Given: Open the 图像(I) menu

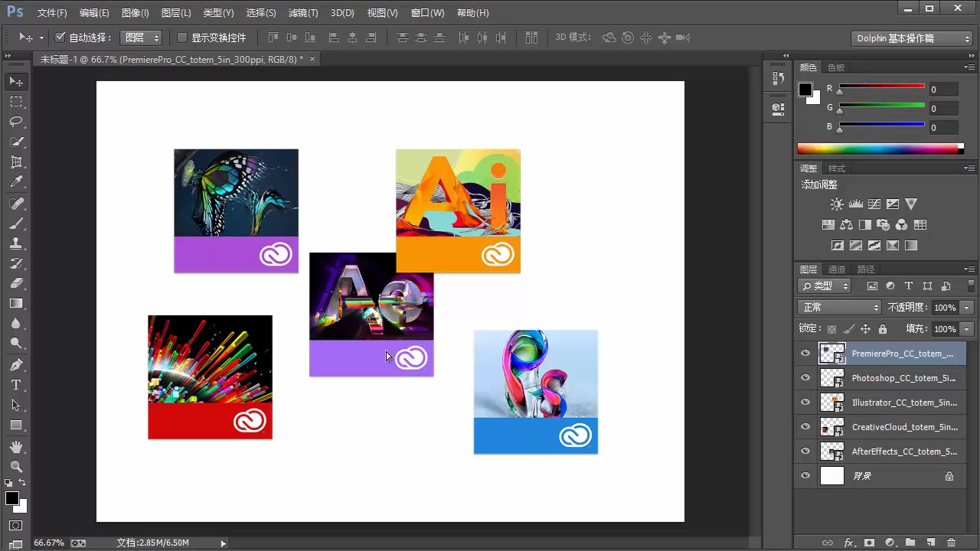Looking at the screenshot, I should click(x=136, y=13).
